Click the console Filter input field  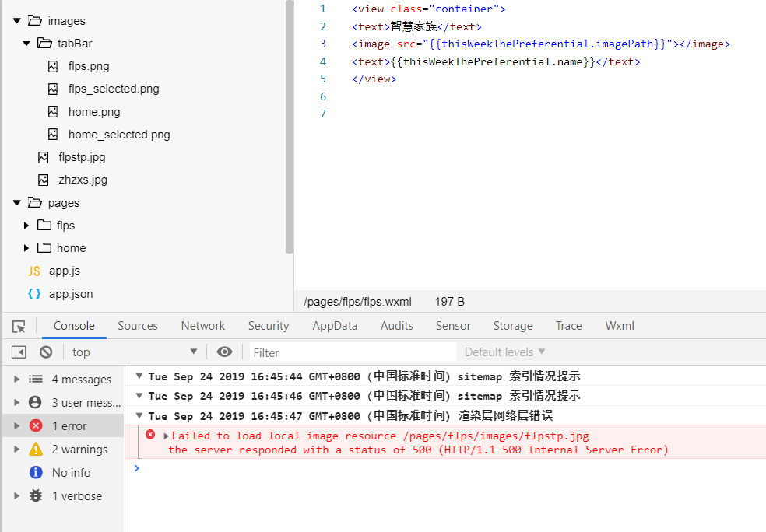point(352,352)
